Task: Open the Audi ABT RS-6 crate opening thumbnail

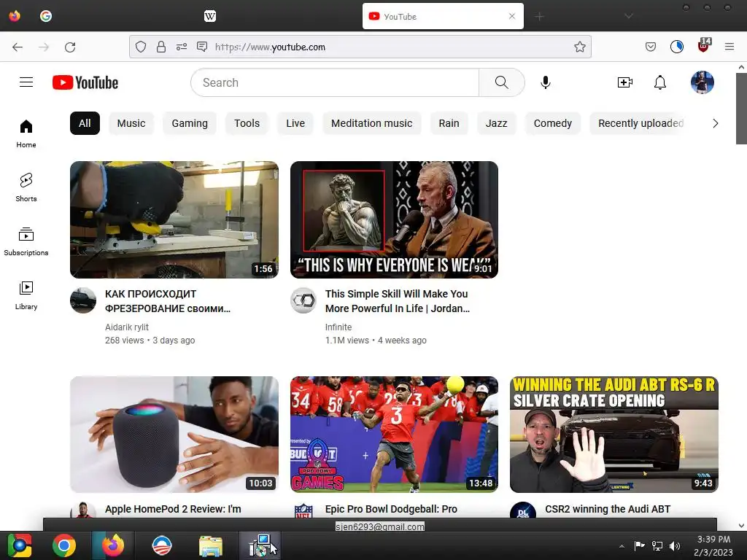Action: tap(614, 435)
